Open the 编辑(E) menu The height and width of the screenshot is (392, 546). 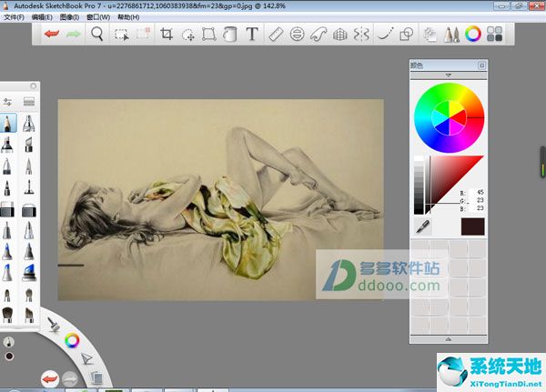pos(42,17)
